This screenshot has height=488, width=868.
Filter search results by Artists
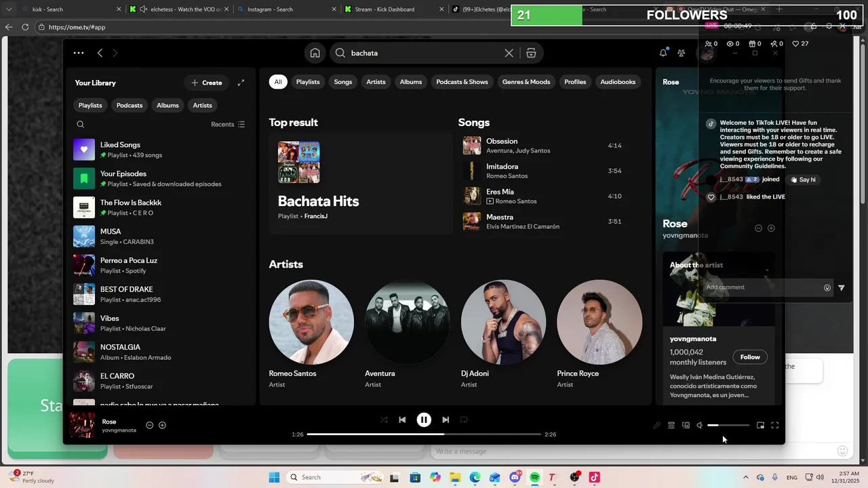point(376,81)
